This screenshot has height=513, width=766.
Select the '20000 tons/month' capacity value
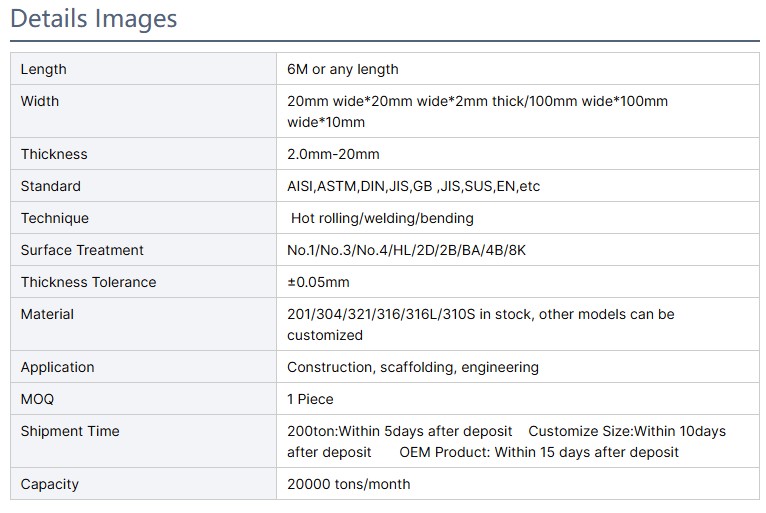pos(348,484)
